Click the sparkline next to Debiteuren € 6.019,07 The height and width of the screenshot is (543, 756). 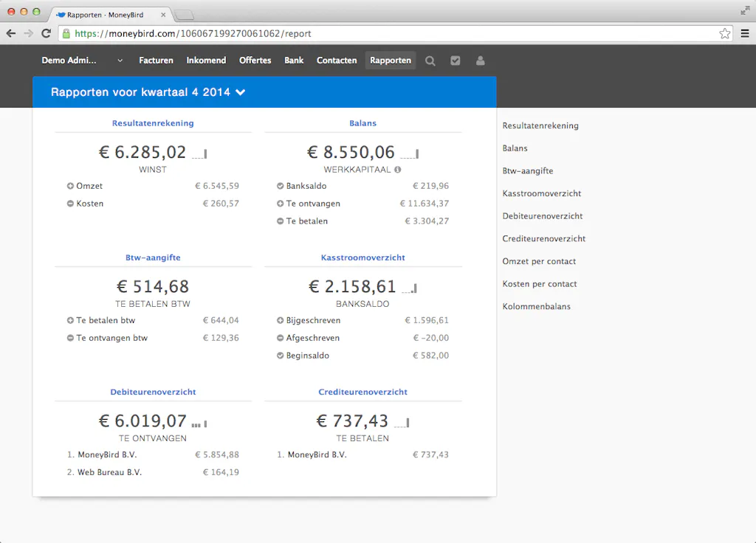(x=199, y=424)
